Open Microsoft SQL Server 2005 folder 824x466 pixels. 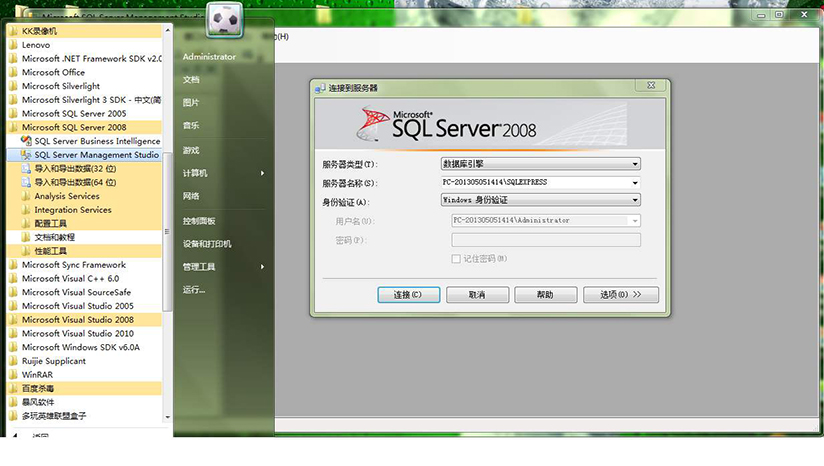(84, 113)
